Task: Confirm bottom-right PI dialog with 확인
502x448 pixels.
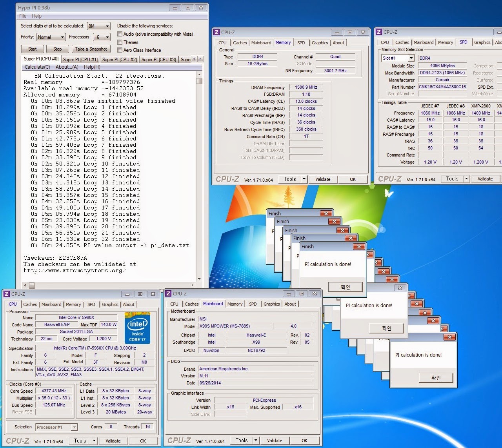Action: point(436,378)
